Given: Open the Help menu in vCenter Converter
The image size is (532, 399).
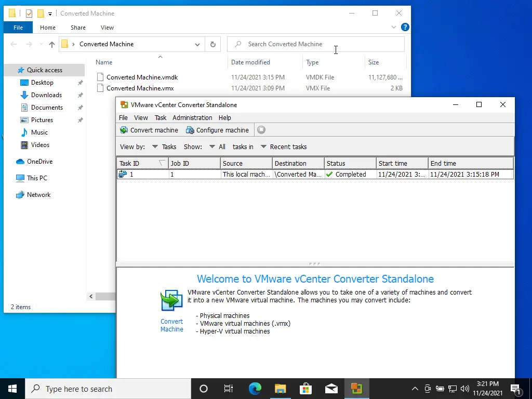Looking at the screenshot, I should (224, 118).
